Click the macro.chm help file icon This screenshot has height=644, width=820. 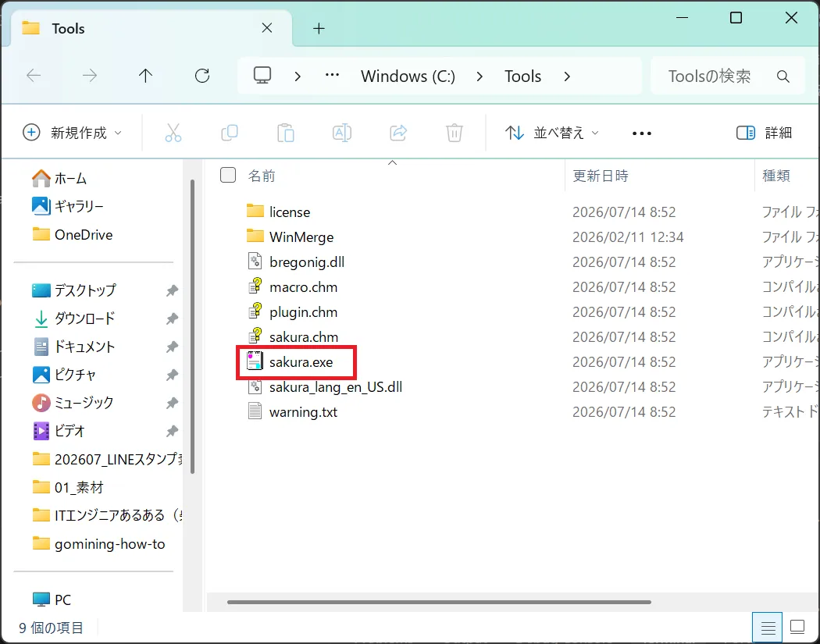tap(255, 286)
